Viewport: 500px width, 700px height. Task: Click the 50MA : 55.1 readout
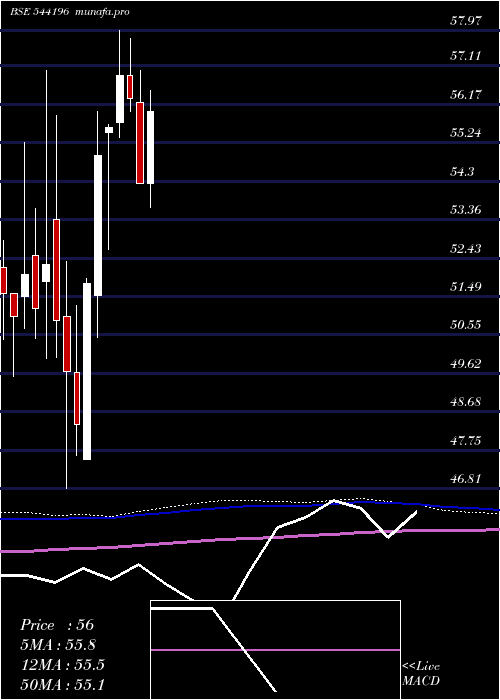pos(62,684)
